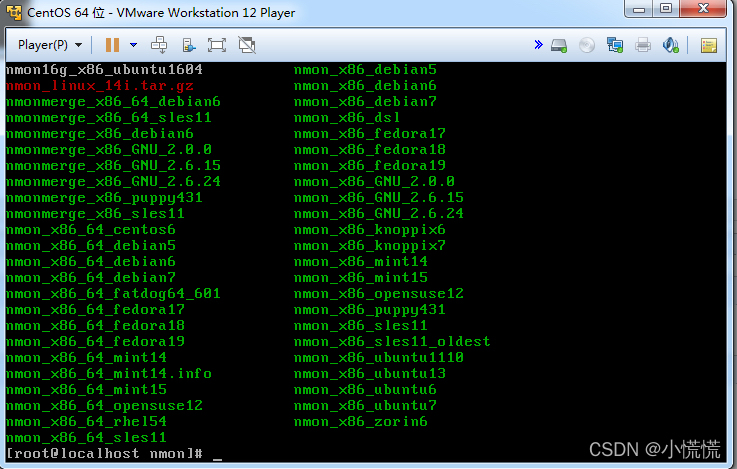Click nmon_x86_mint15 entry
This screenshot has height=469, width=737.
(361, 278)
